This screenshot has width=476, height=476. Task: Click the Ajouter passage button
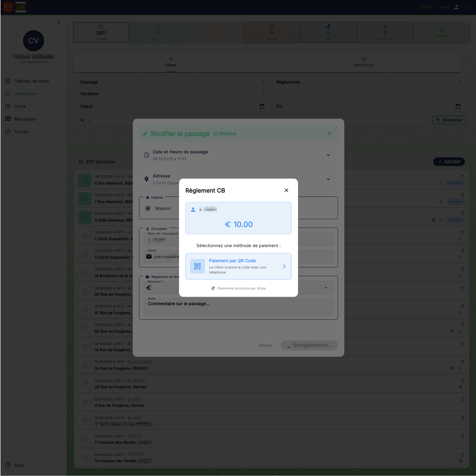click(449, 162)
